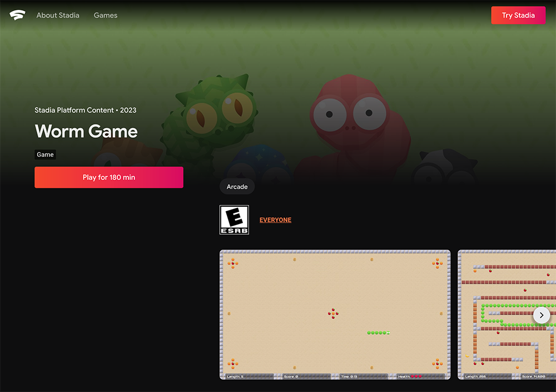Select the Arcade genre tag
Screen dimensions: 556x392
237,187
